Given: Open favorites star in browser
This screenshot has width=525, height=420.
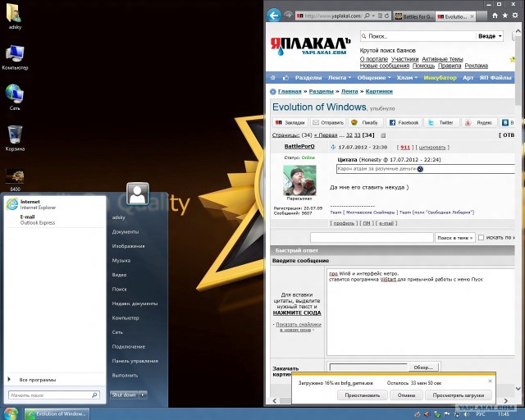Looking at the screenshot, I should (505, 16).
